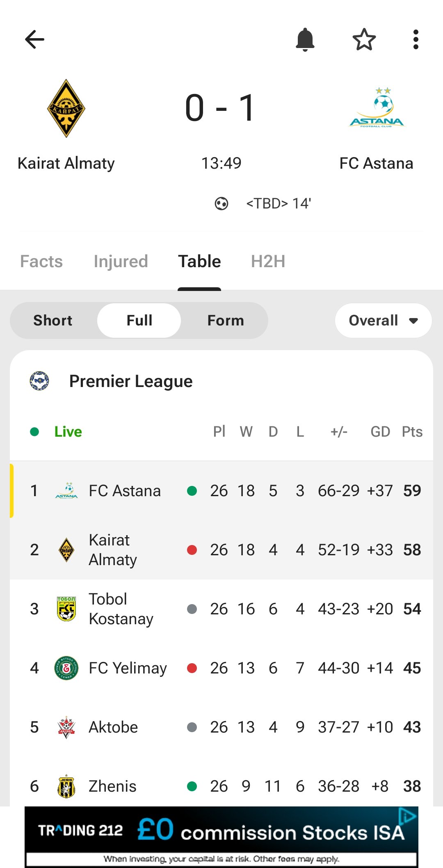Image resolution: width=443 pixels, height=868 pixels.
Task: Switch the table to Form view
Action: coord(226,321)
